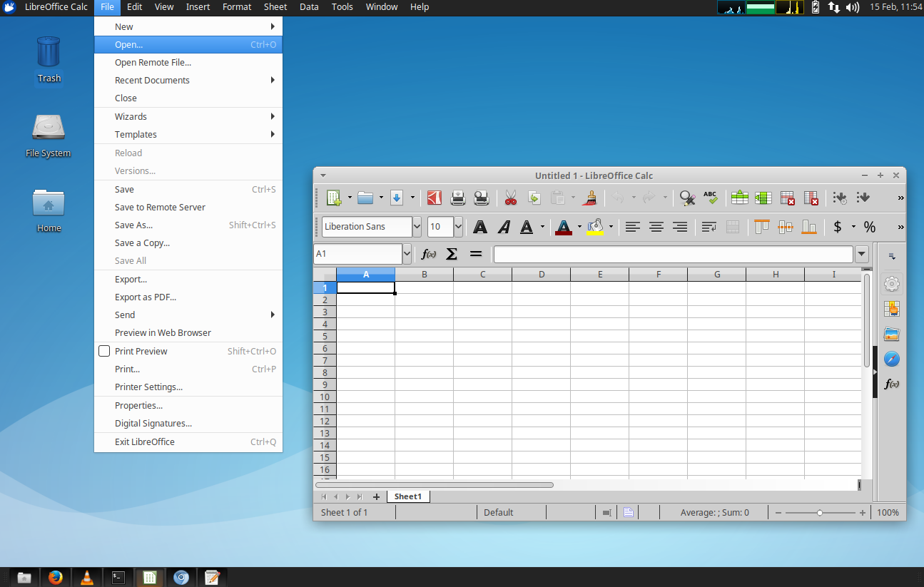Open sidebar Navigator compass icon

(x=891, y=359)
